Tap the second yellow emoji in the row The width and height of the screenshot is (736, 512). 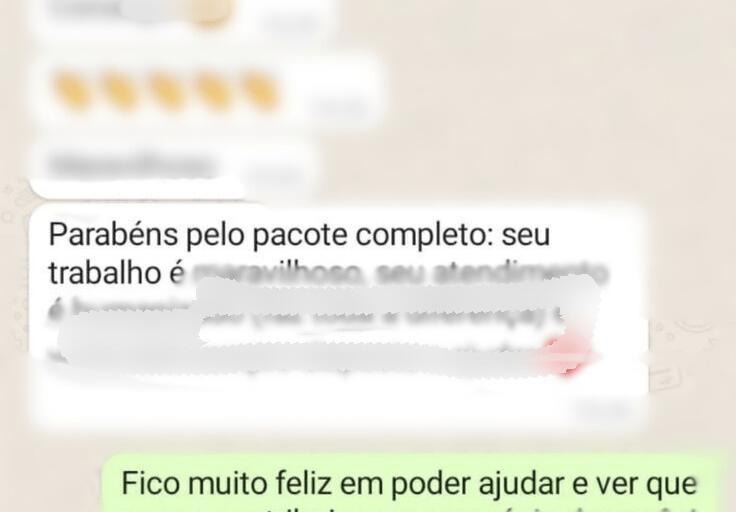click(x=120, y=91)
